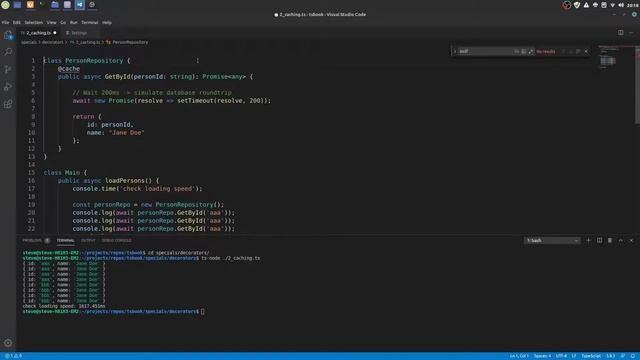Image resolution: width=640 pixels, height=360 pixels.
Task: Maximize the panel with the chevron up
Action: coord(620,240)
